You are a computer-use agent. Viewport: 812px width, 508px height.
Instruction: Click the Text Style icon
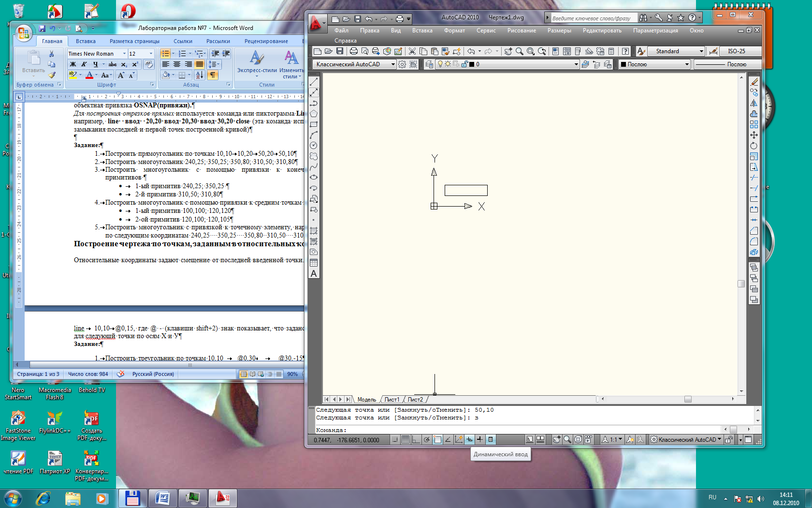[x=641, y=51]
